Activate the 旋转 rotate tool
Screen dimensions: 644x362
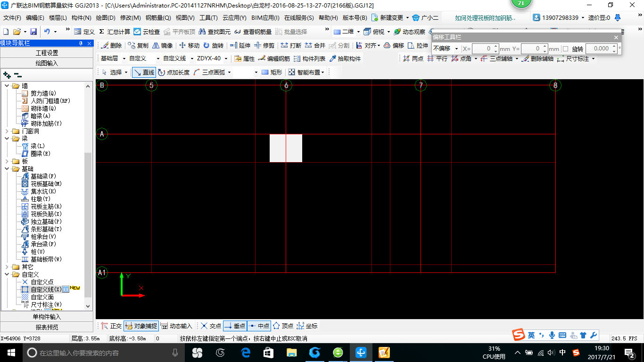pos(214,46)
